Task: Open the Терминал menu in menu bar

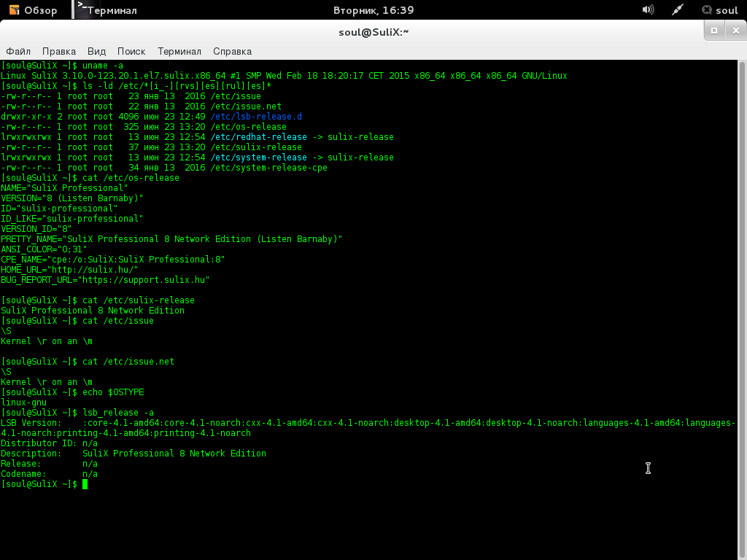Action: pos(179,52)
